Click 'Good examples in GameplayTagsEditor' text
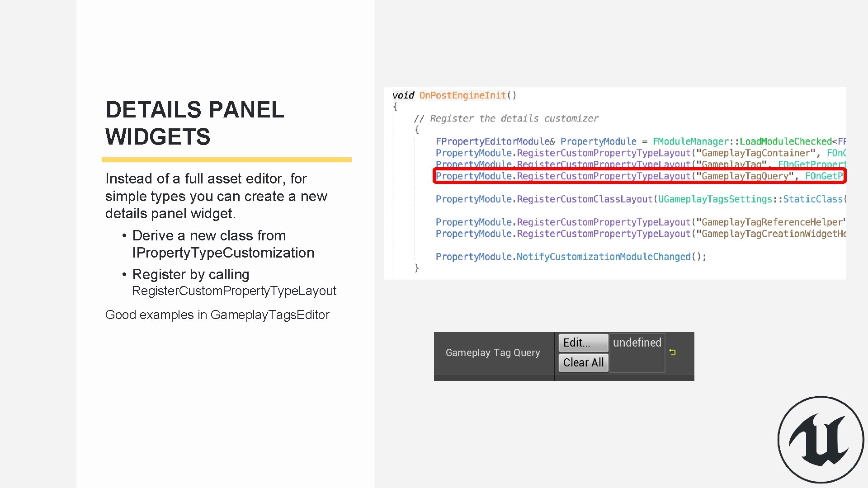 [217, 315]
